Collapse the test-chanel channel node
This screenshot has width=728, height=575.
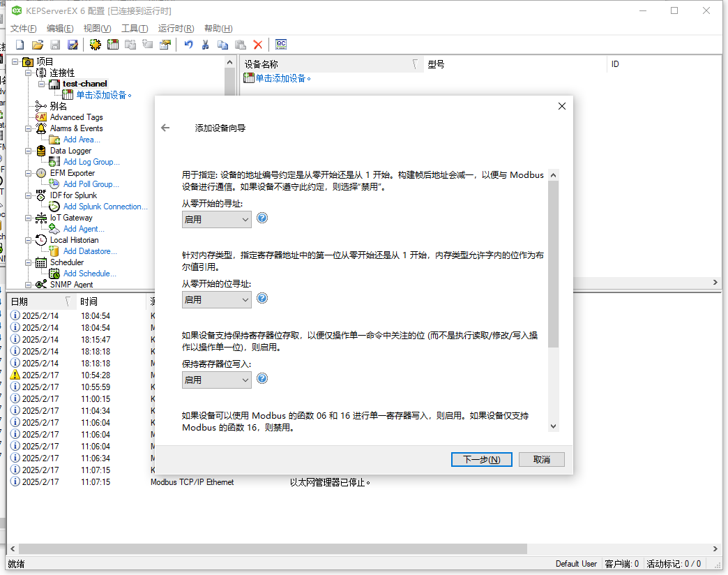41,84
